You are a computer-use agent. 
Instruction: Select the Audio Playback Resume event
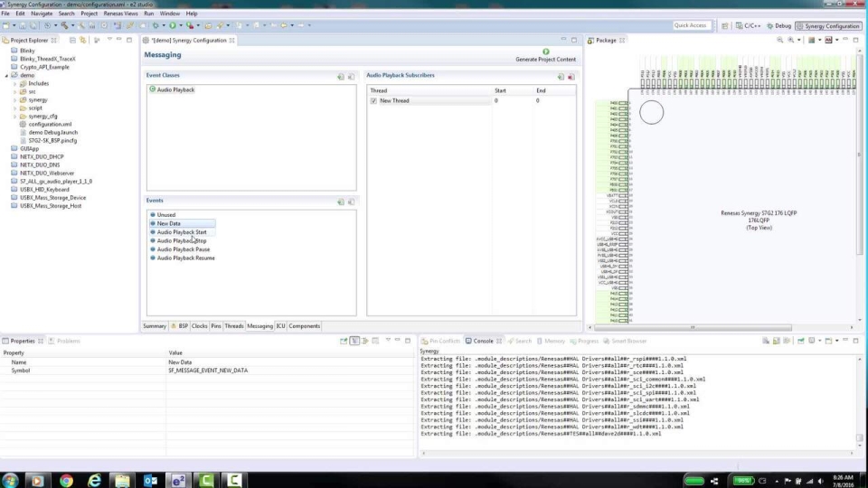pos(185,258)
